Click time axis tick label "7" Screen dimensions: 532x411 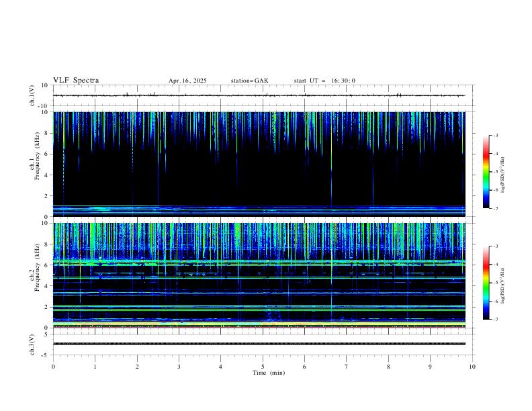(347, 367)
